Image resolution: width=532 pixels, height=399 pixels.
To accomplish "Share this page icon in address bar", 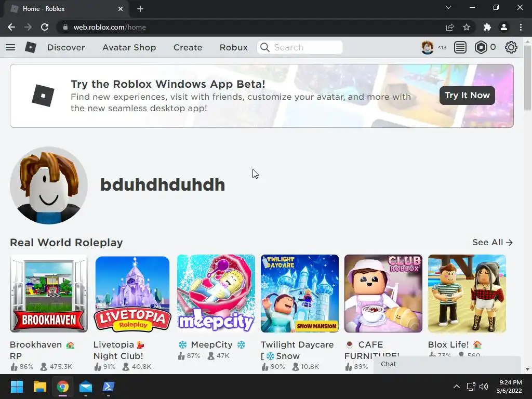I will click(450, 27).
